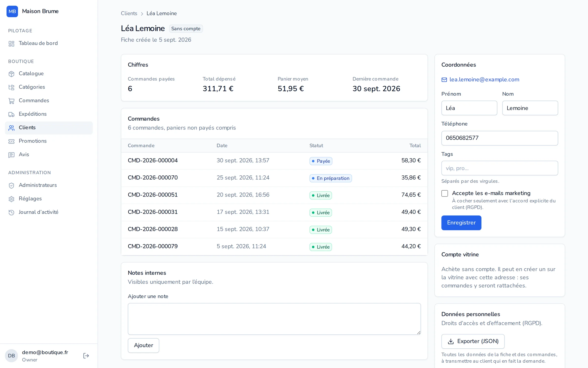Open order CMD-2026-000070
Viewport: 588px width, 368px height.
pyautogui.click(x=153, y=178)
